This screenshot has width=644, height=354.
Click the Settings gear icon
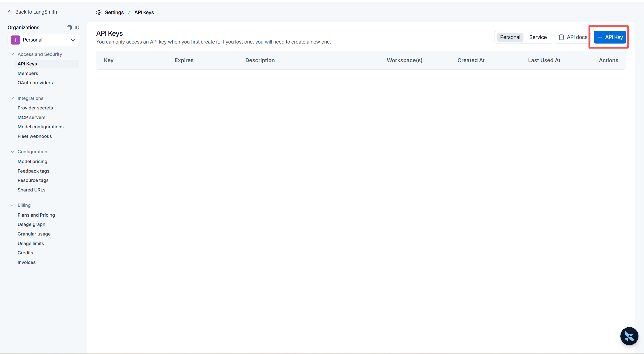click(x=99, y=13)
